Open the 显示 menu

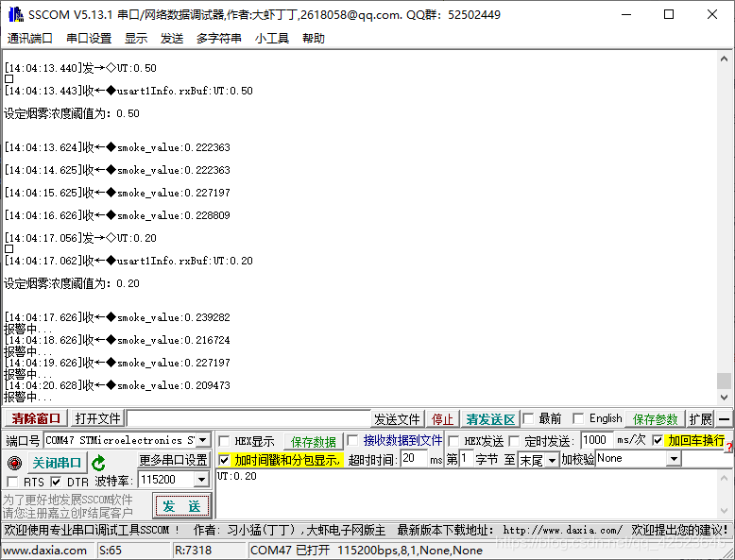point(136,39)
